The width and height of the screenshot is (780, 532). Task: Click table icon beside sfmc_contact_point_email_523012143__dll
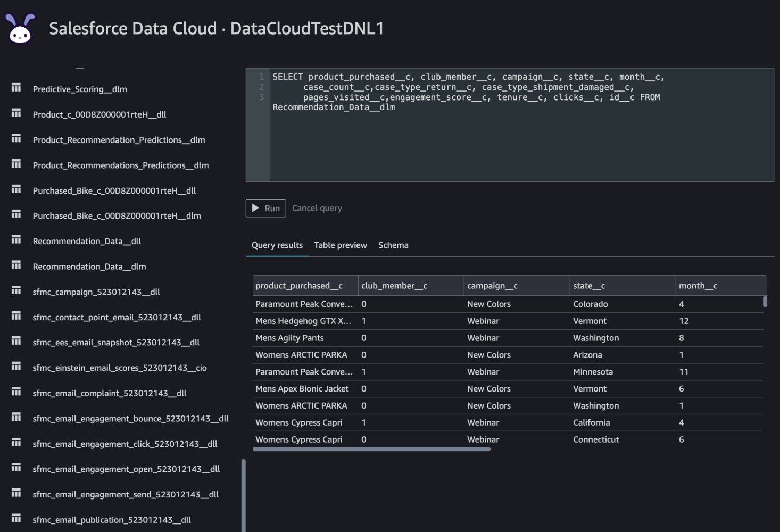pyautogui.click(x=16, y=317)
